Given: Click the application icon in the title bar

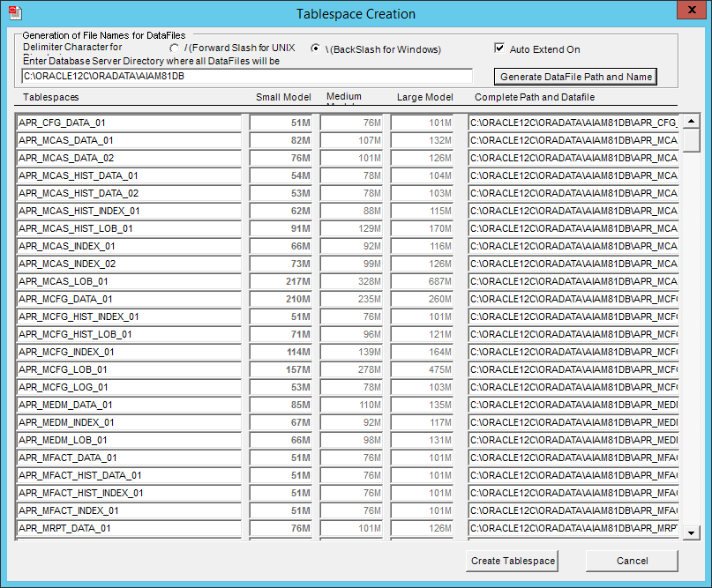Looking at the screenshot, I should click(x=15, y=12).
